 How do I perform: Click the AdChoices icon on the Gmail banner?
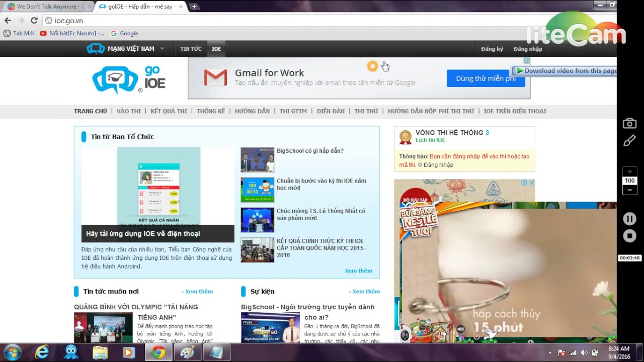[x=527, y=60]
